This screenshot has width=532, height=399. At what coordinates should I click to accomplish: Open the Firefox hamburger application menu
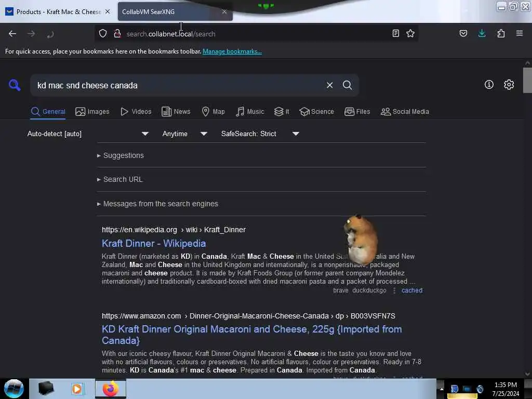coord(520,33)
